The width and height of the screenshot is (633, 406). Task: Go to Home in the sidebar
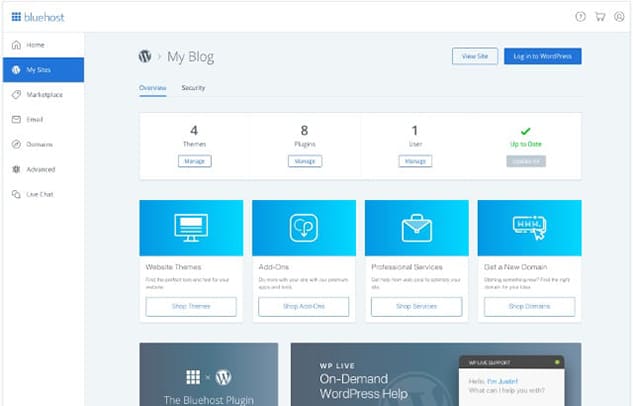point(34,45)
